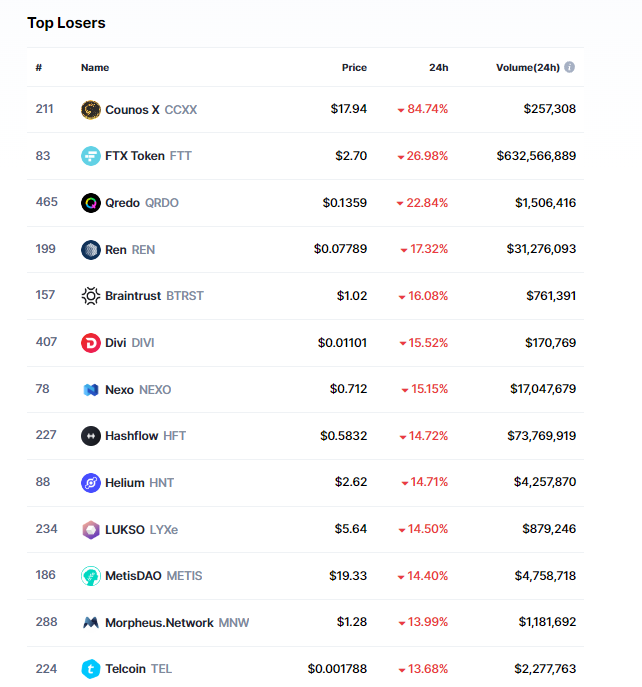This screenshot has width=642, height=687.
Task: Click the Braintrust gear-shaped logo icon
Action: (x=91, y=296)
